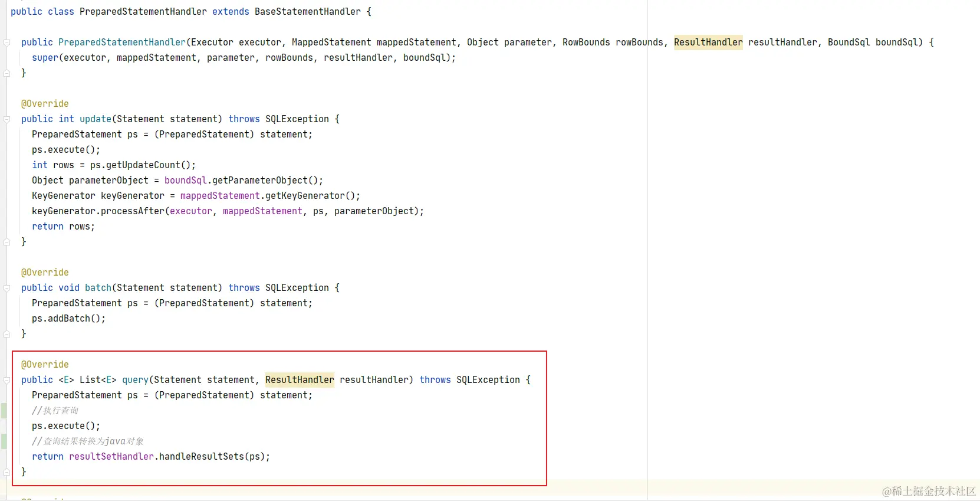Click purple boundSql field in parameterObject line
Viewport: 980px width, 501px height.
click(186, 181)
